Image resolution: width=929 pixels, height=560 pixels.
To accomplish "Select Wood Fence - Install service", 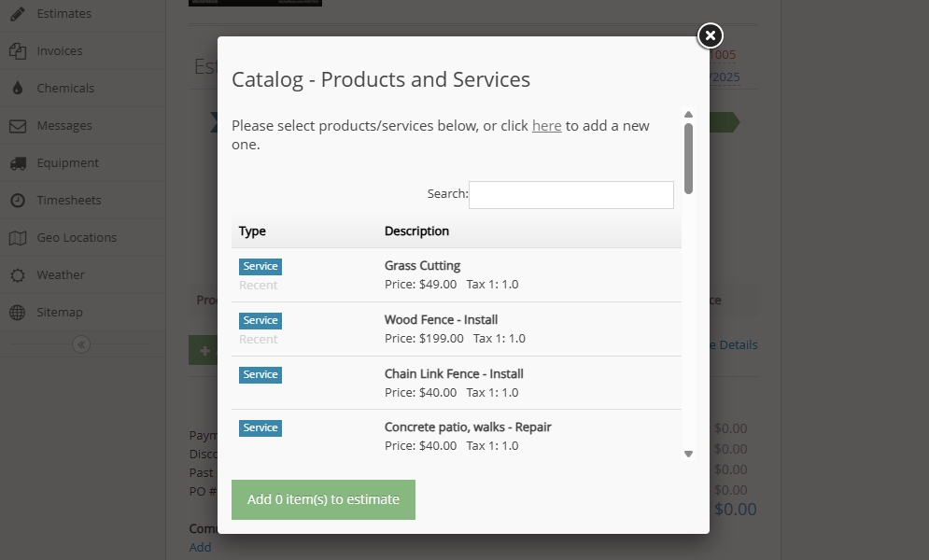I will tap(457, 329).
